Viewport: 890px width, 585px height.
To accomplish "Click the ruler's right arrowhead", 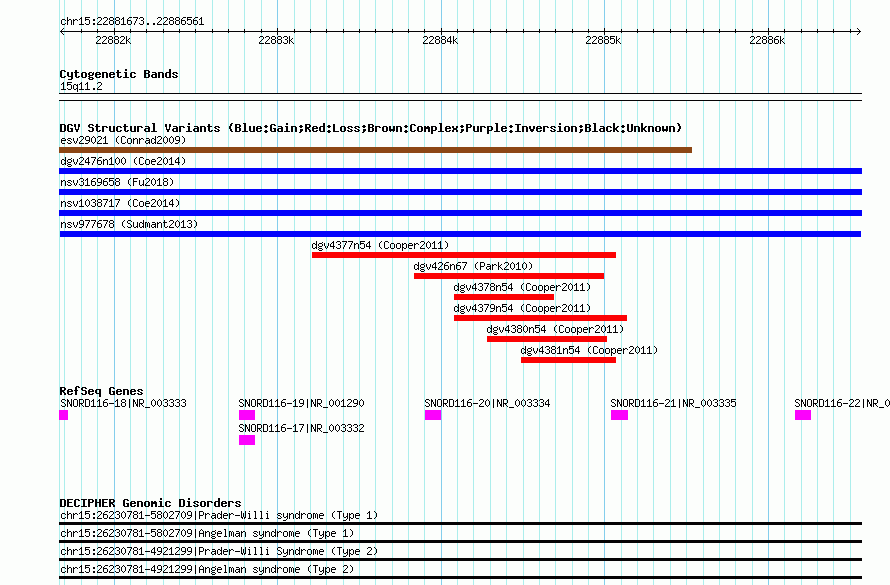I will point(858,31).
